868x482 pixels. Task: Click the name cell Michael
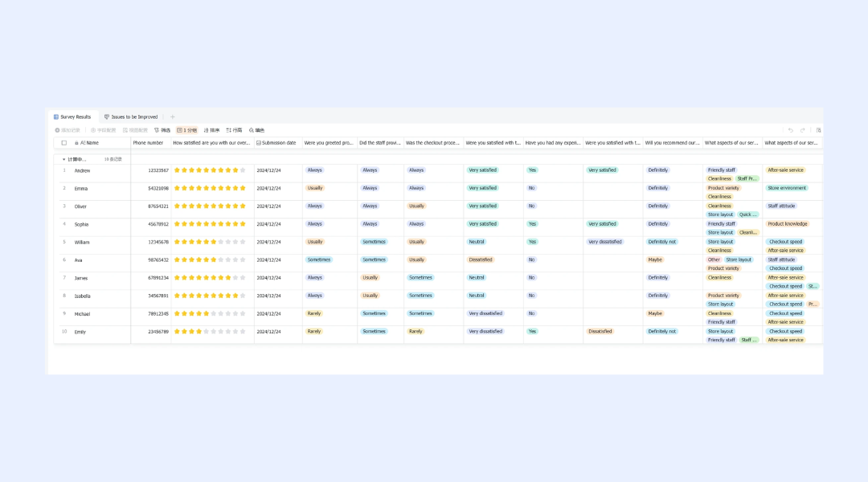83,314
